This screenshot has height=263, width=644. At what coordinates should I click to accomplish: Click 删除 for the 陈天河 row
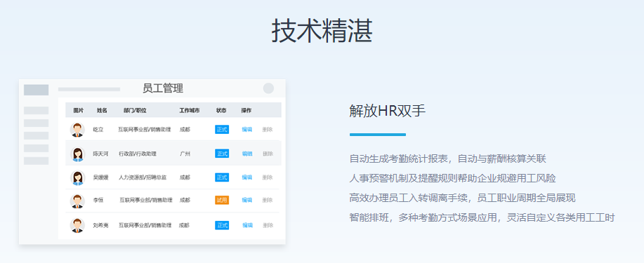tap(268, 154)
